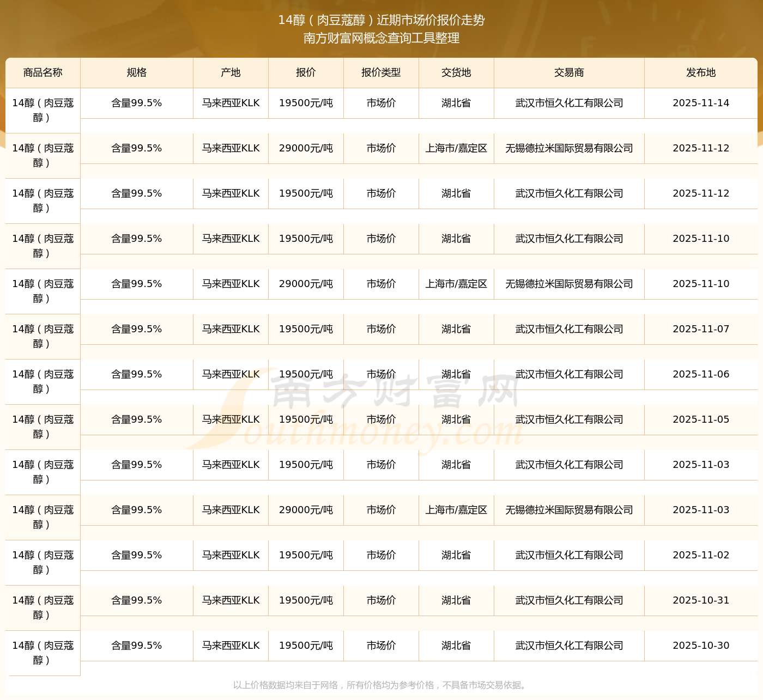This screenshot has width=763, height=700.
Task: Select the 报价 column header
Action: click(x=306, y=72)
